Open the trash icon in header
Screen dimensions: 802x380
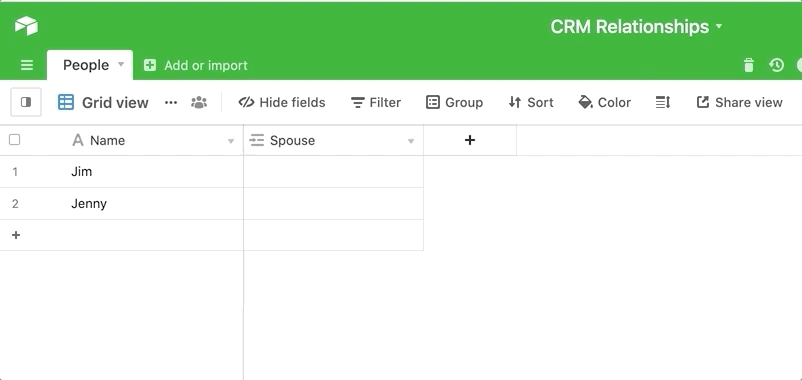pyautogui.click(x=749, y=65)
